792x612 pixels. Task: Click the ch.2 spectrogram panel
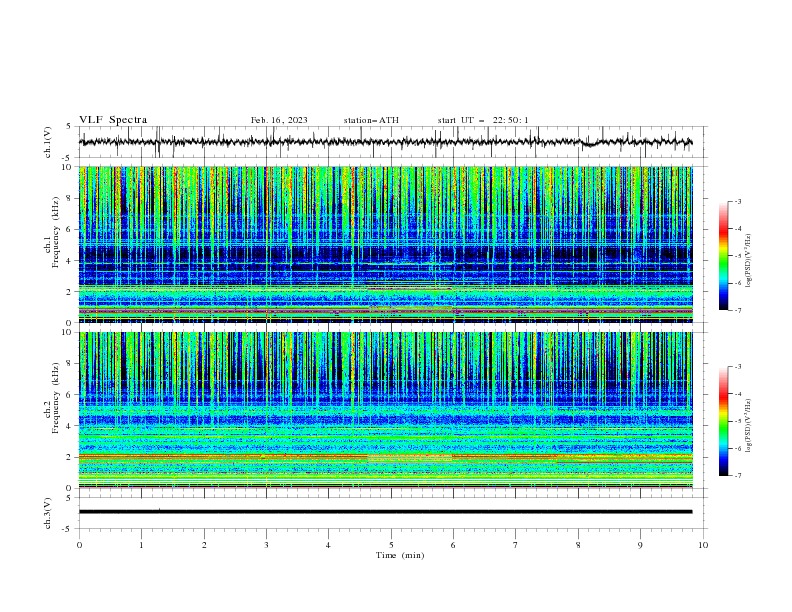386,410
